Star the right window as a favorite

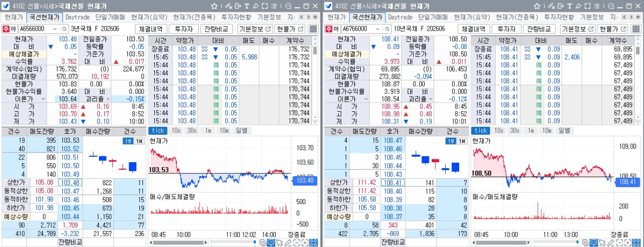pos(536,6)
